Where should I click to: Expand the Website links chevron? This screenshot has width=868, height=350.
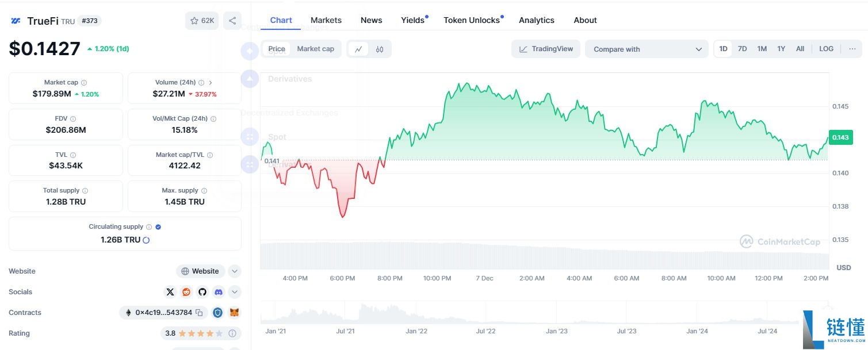235,271
